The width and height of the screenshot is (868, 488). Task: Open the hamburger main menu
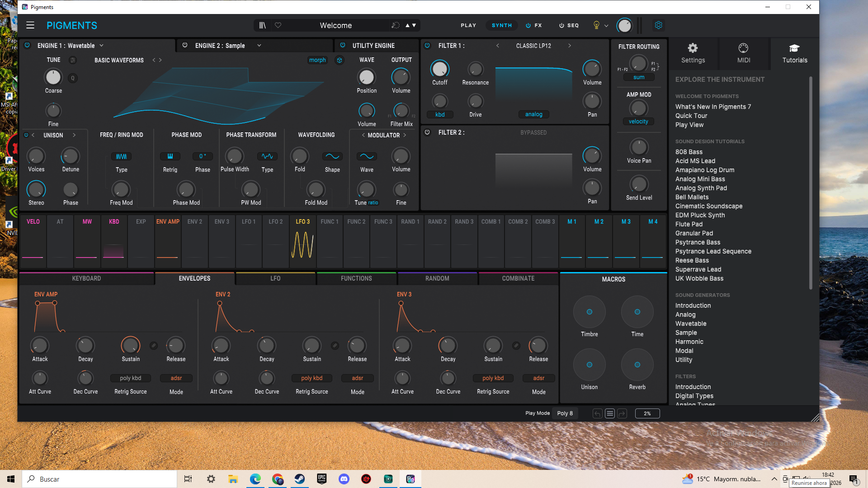(x=30, y=25)
